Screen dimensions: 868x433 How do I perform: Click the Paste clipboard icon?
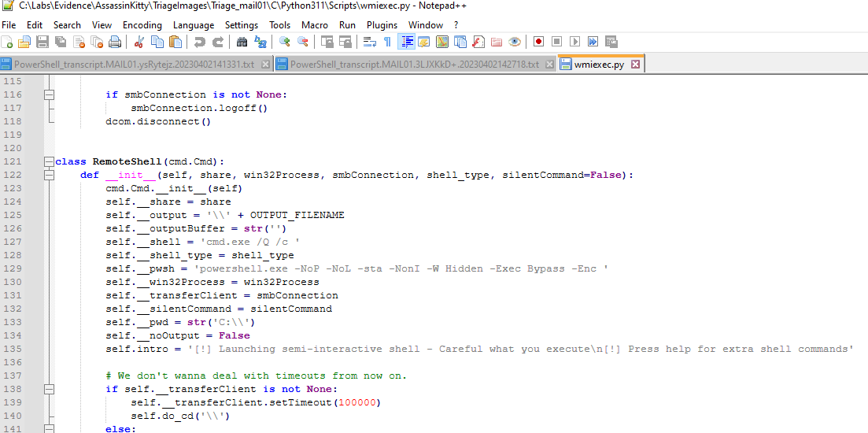click(x=175, y=42)
